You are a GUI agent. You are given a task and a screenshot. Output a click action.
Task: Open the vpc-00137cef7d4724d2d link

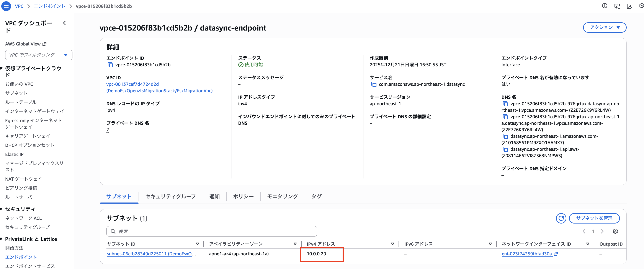coord(132,84)
